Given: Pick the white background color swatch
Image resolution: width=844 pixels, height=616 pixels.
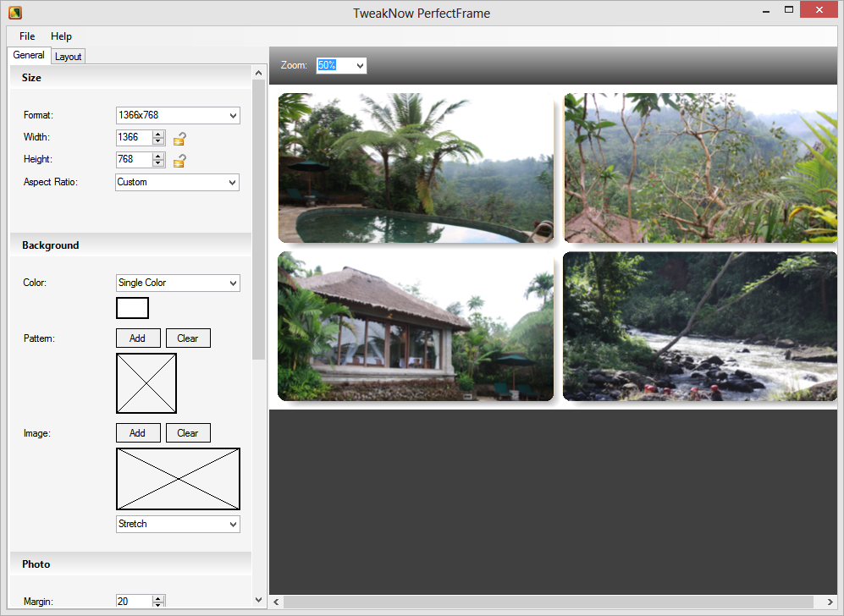Looking at the screenshot, I should (132, 308).
